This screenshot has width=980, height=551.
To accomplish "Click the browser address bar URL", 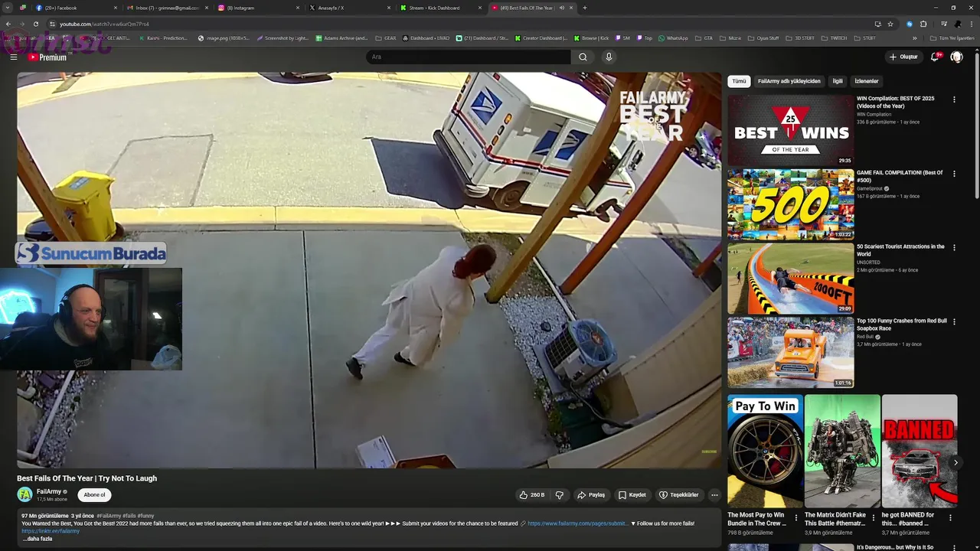I will [x=104, y=24].
